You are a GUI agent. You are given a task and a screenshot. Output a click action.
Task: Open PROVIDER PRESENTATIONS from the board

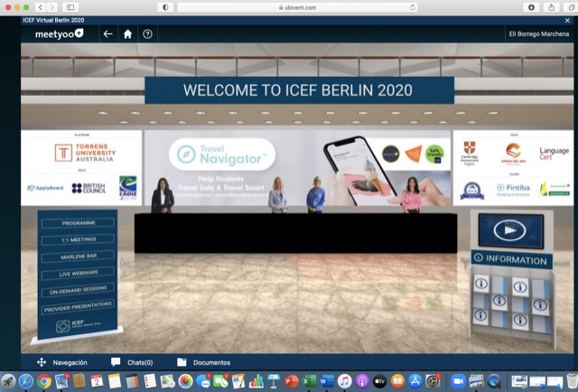79,307
